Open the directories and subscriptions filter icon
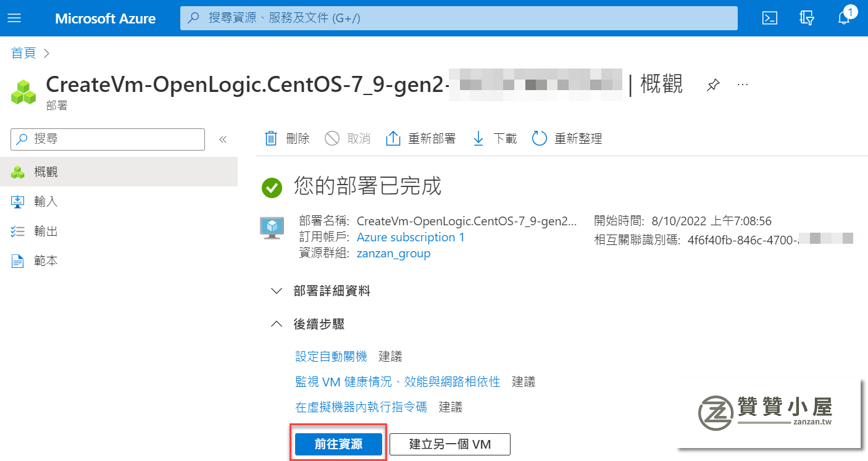This screenshot has height=461, width=868. click(x=807, y=18)
